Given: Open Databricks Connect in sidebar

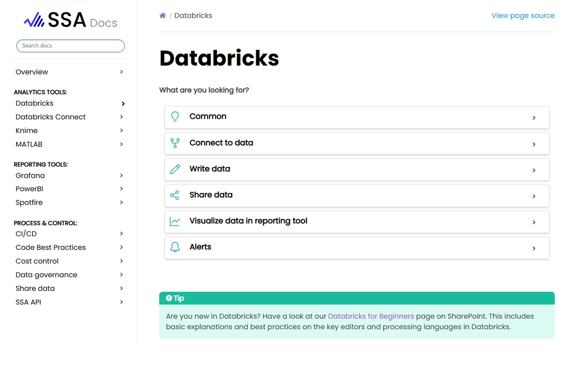Looking at the screenshot, I should (x=51, y=117).
